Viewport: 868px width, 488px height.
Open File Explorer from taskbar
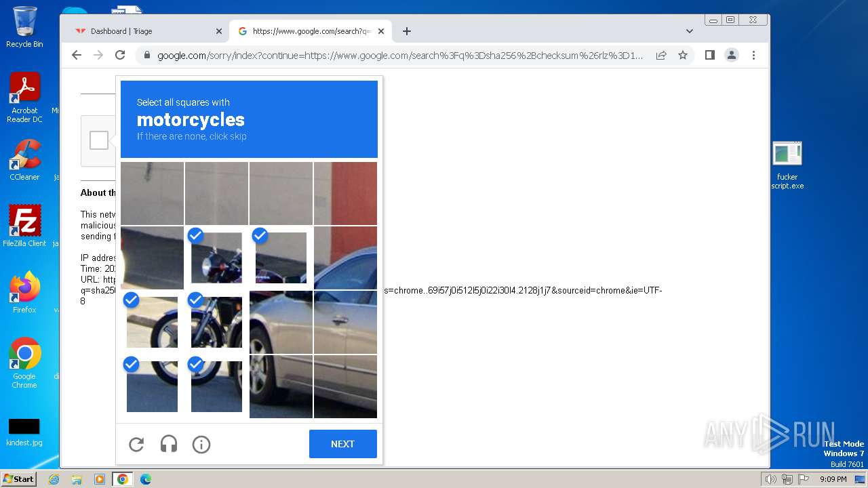click(77, 479)
